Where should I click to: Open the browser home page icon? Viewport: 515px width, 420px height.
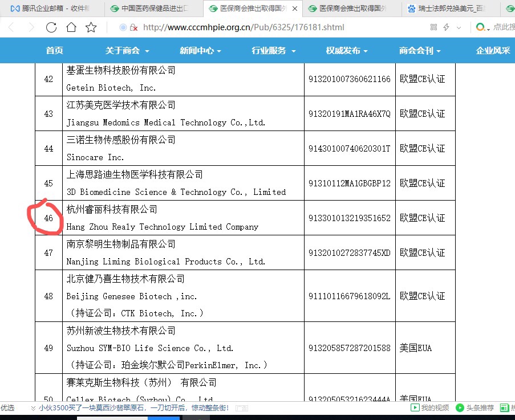[71, 27]
